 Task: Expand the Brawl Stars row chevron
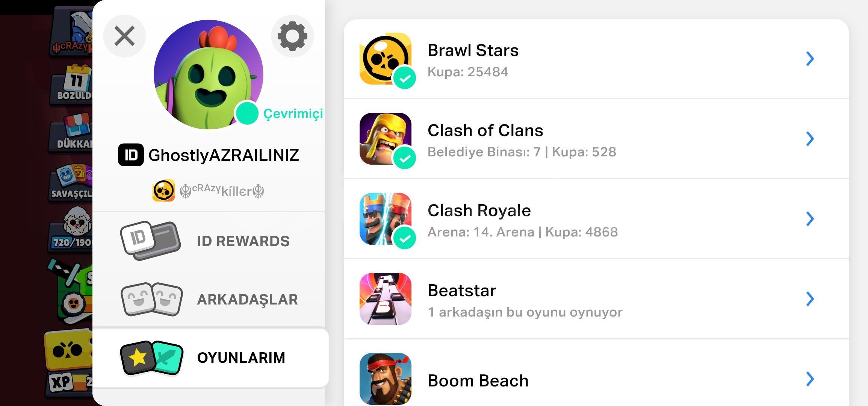tap(810, 59)
